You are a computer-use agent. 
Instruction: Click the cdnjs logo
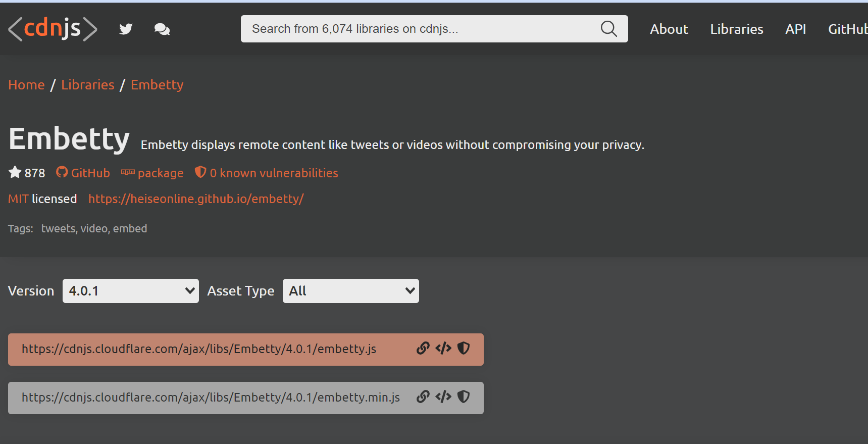pos(53,29)
